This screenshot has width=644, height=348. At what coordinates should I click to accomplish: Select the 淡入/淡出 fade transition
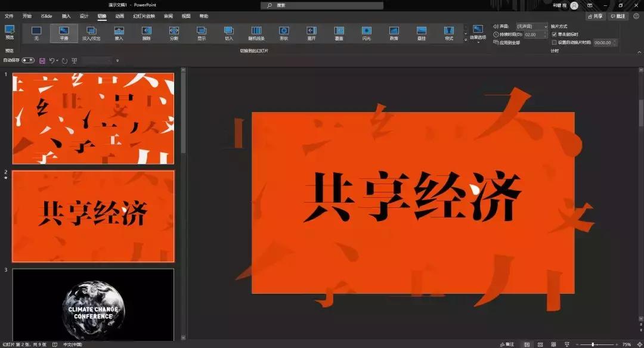tap(92, 33)
